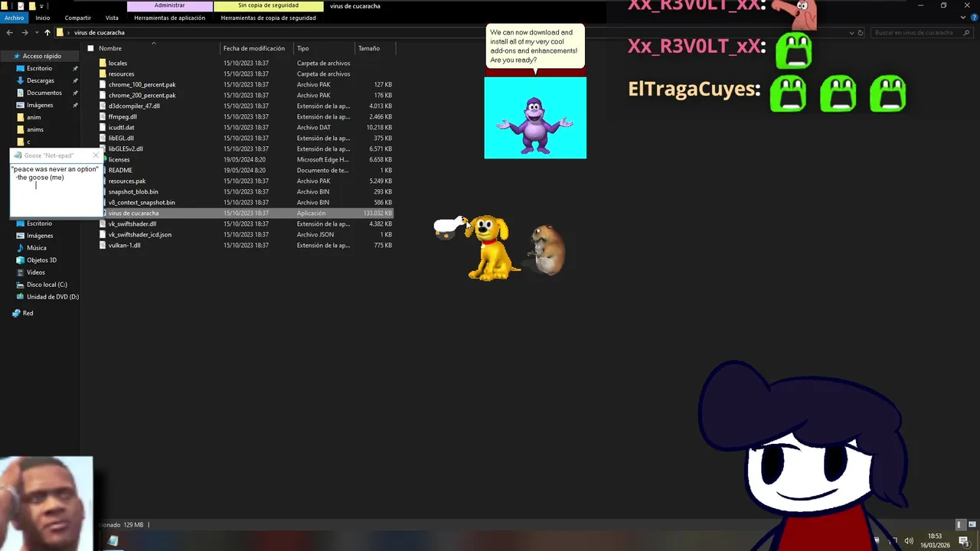Open Disco local (C:) drive
The height and width of the screenshot is (551, 980).
tap(47, 285)
